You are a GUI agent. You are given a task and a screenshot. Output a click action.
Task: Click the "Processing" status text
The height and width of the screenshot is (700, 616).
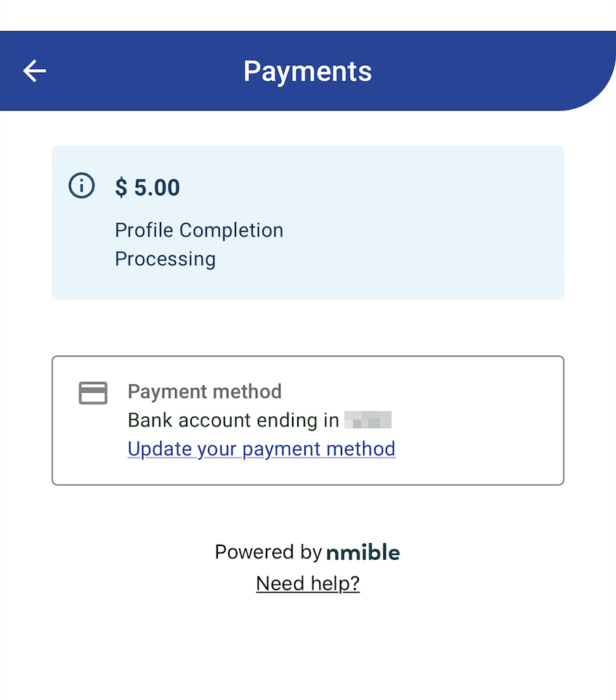(165, 259)
